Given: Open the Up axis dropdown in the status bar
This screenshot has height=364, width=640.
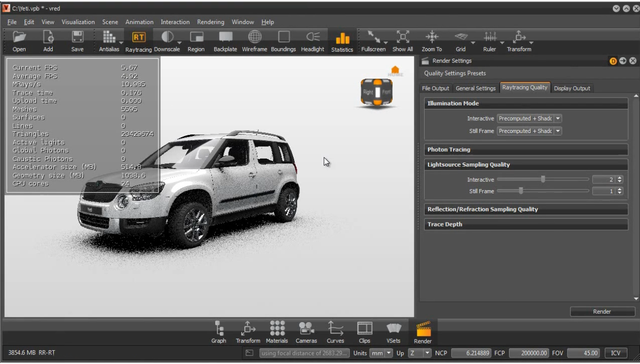Looking at the screenshot, I should pos(419,353).
